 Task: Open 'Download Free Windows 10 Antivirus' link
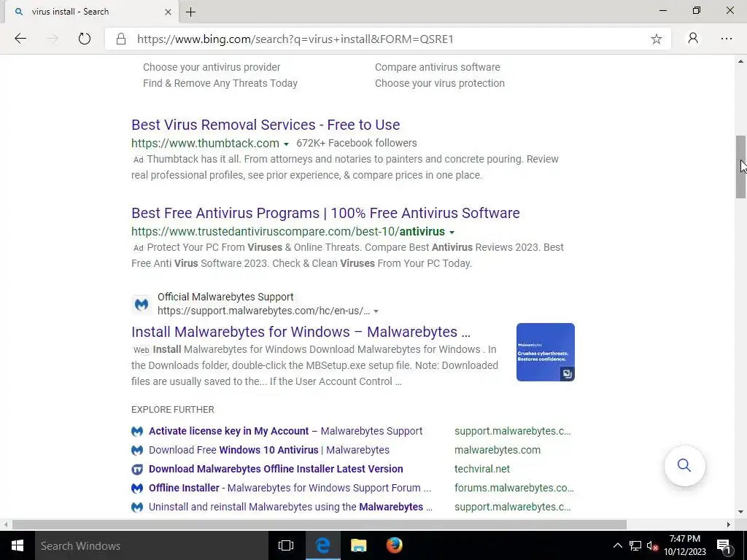coord(268,450)
